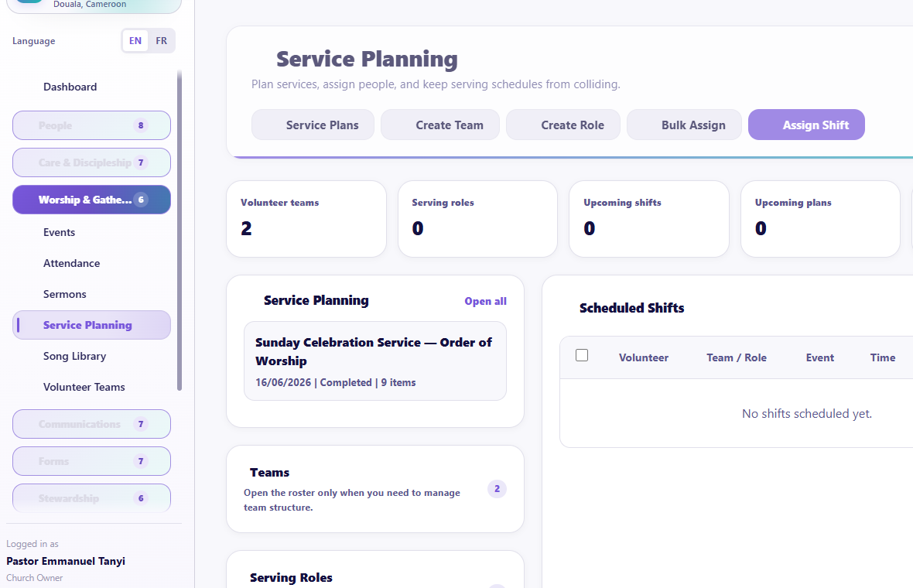
Task: Expand the Communications sidebar group
Action: (91, 424)
